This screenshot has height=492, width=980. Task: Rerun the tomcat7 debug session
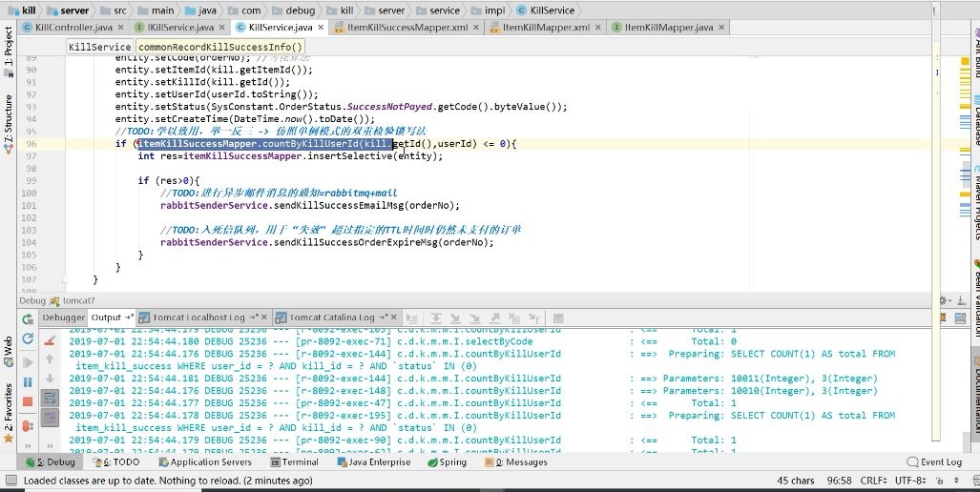27,319
